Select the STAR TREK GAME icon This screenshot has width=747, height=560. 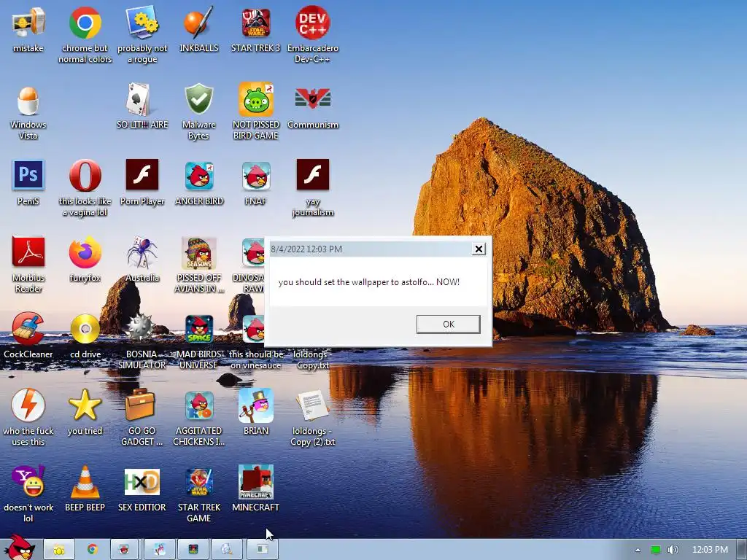198,494
